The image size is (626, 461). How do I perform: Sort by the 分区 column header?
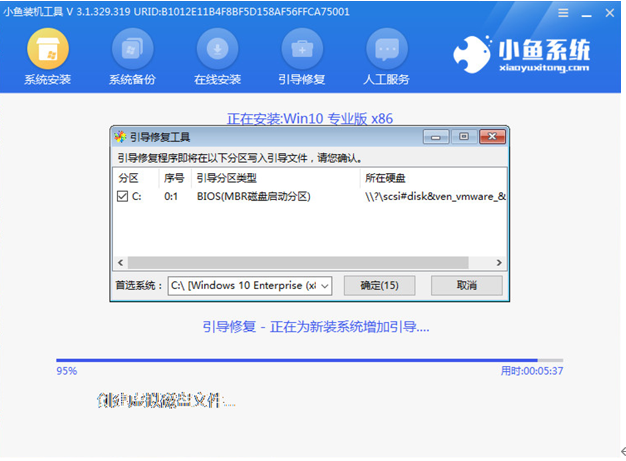[x=129, y=178]
